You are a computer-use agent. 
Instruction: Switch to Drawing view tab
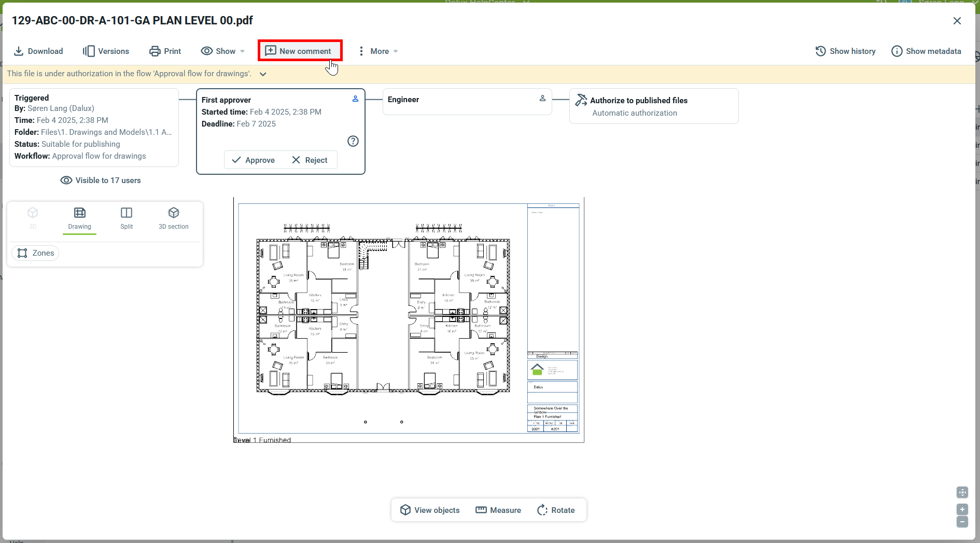coord(79,218)
